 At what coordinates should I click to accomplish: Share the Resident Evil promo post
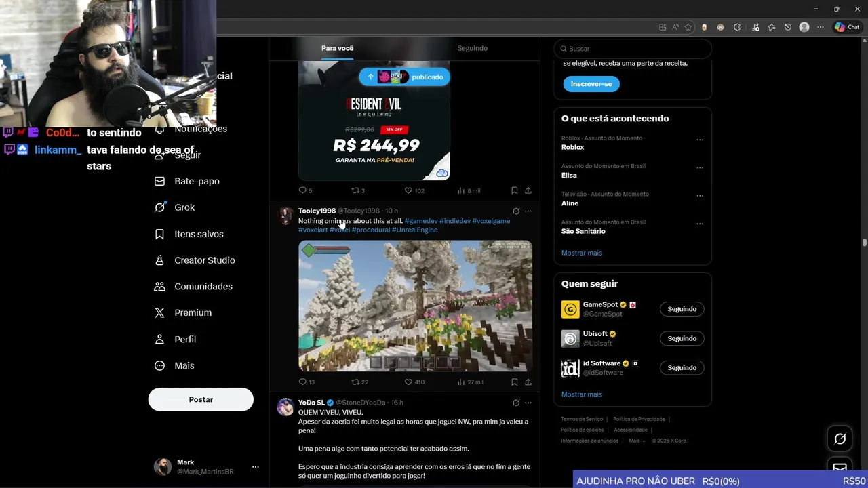[528, 190]
